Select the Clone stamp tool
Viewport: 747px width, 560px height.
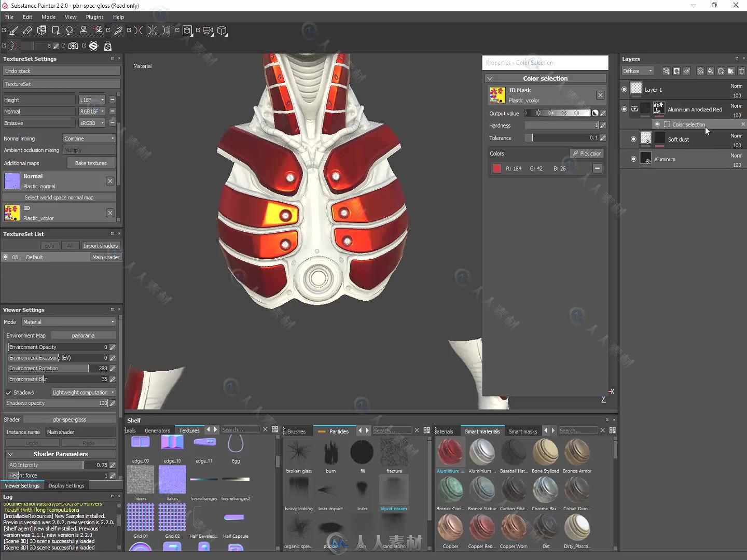click(83, 31)
